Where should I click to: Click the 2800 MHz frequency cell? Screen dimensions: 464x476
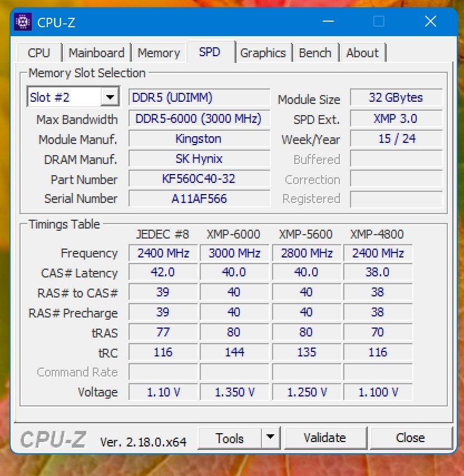pyautogui.click(x=307, y=253)
